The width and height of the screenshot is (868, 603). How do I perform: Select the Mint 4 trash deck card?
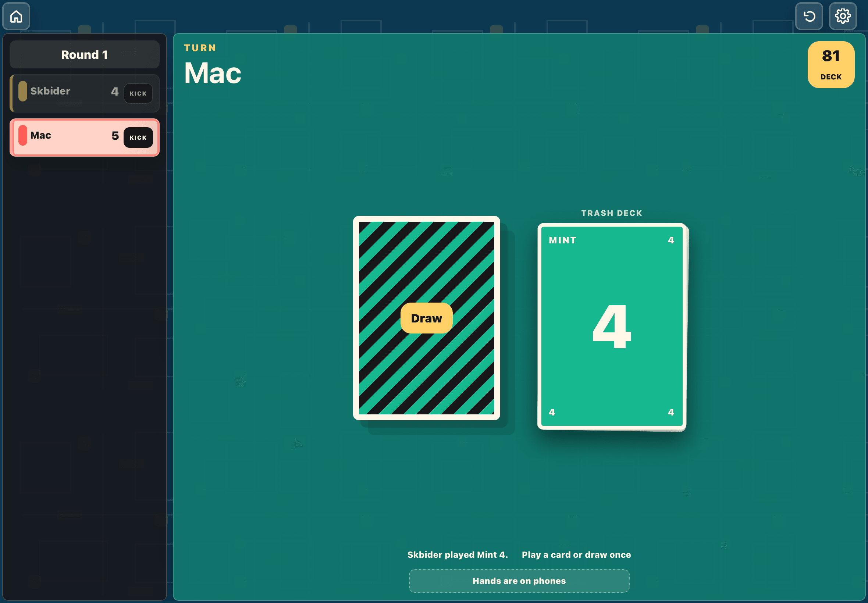[x=611, y=327]
